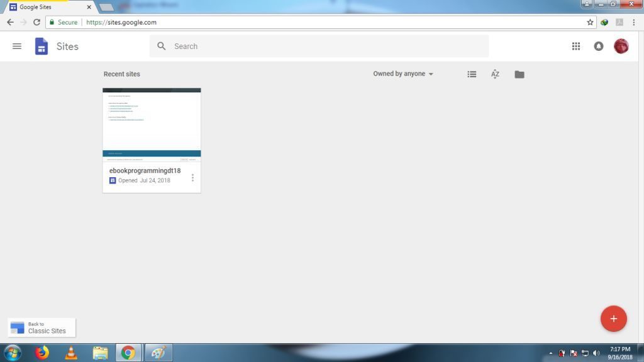Click the volume speaker tray icon
Viewport: 644px width, 362px height.
point(596,353)
